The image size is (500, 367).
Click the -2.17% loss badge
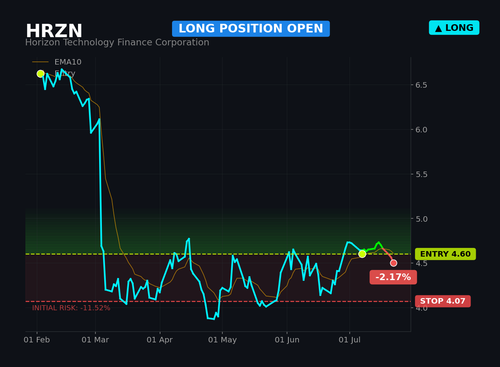393,277
